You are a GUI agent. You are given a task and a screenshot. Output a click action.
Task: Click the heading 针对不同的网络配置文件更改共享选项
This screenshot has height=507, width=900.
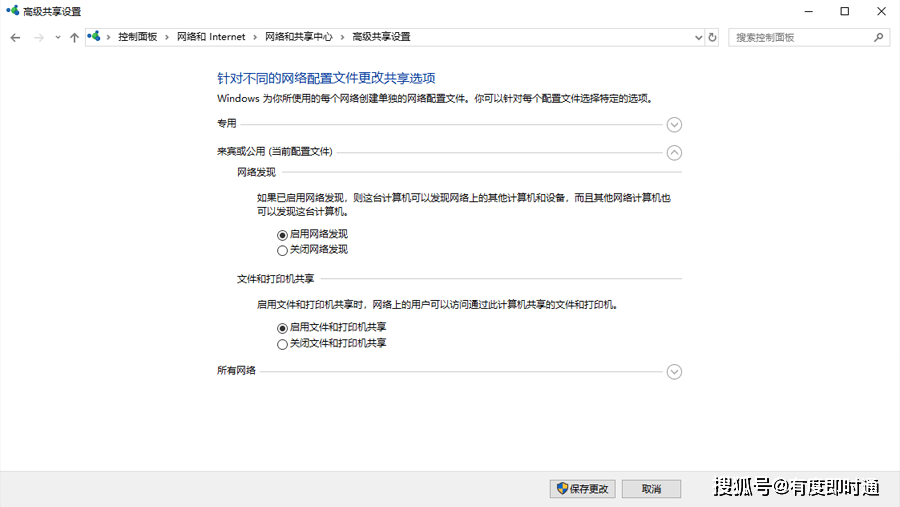point(326,78)
